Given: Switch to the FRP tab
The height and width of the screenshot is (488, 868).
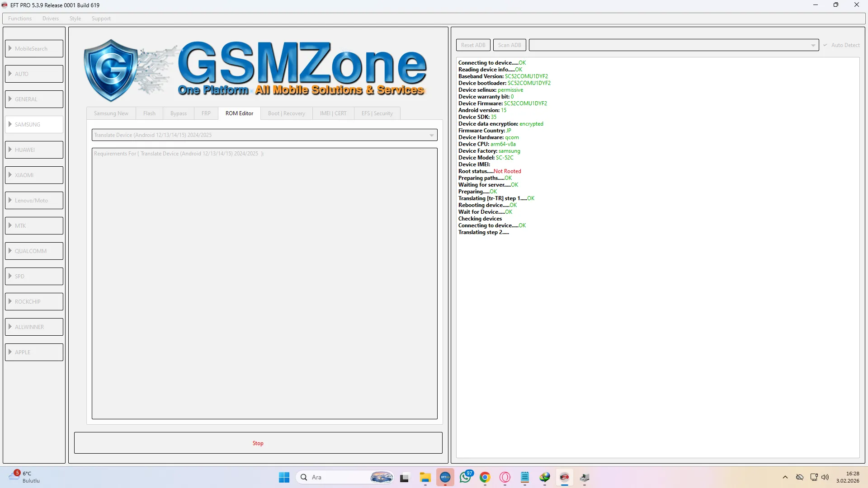Looking at the screenshot, I should (x=206, y=113).
